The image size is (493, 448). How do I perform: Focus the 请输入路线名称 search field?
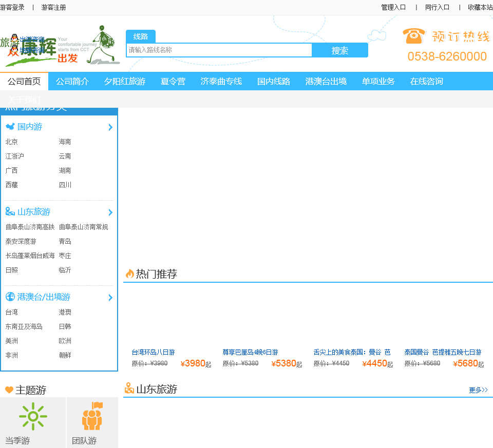(x=219, y=50)
